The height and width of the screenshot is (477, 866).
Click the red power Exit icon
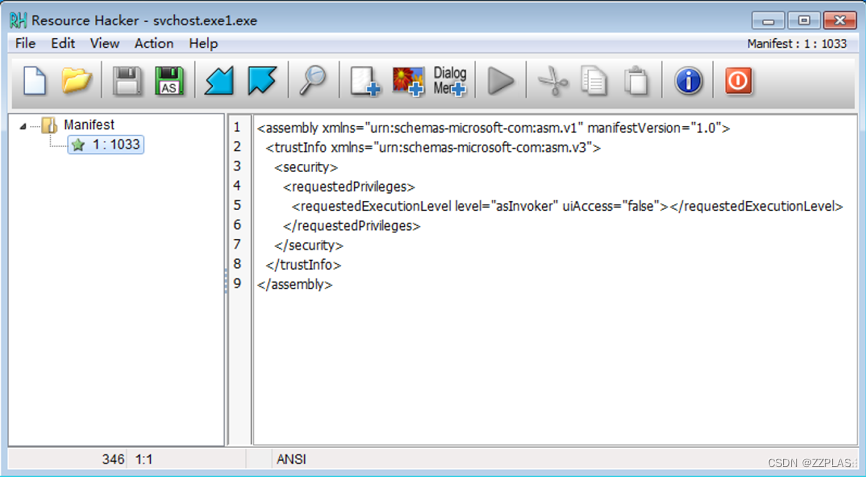coord(738,81)
